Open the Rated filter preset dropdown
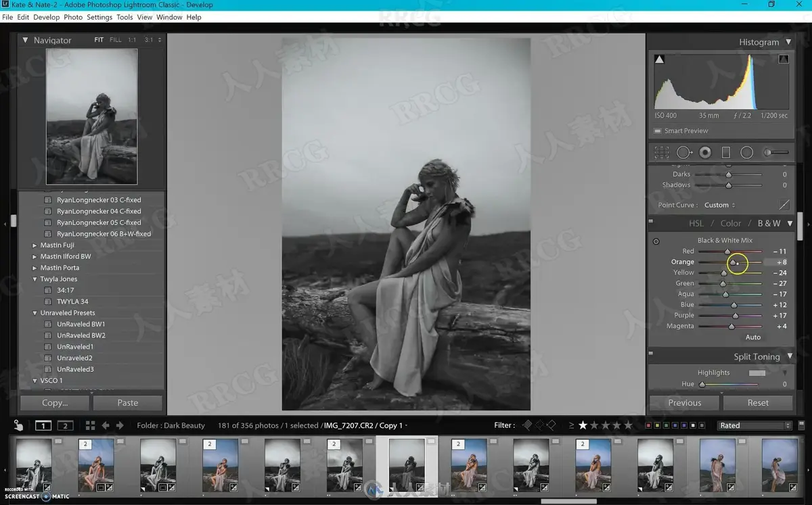Image resolution: width=812 pixels, height=505 pixels. (754, 425)
